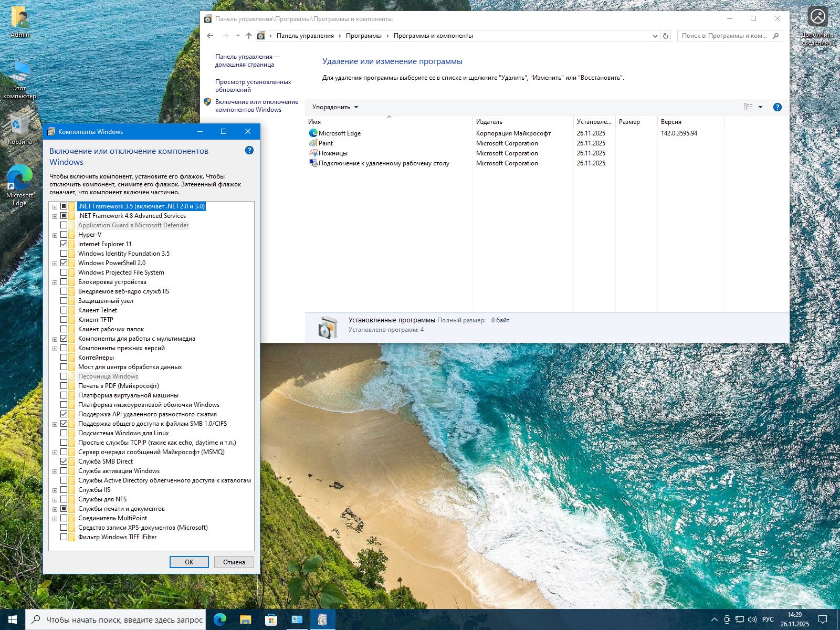Open help icon in Windows Features dialog
The image size is (840, 630).
[x=249, y=151]
